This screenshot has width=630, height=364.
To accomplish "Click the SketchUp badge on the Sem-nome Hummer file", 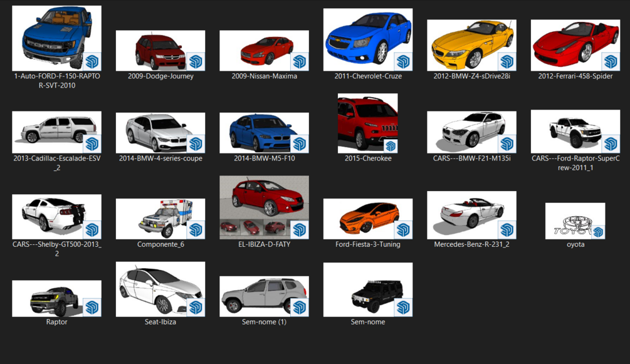I will click(x=403, y=308).
